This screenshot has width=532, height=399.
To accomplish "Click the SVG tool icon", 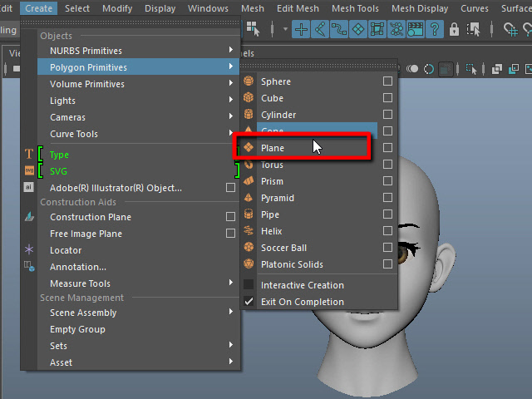I will (x=29, y=171).
